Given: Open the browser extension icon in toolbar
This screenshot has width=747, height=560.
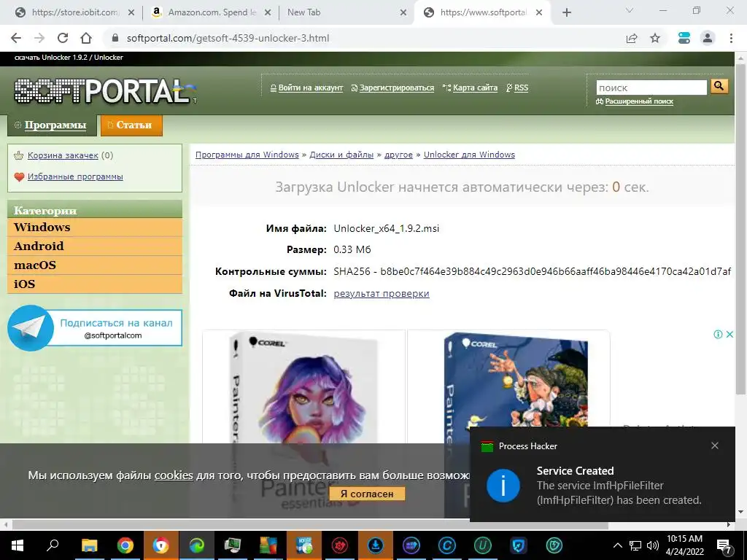Looking at the screenshot, I should pos(684,38).
